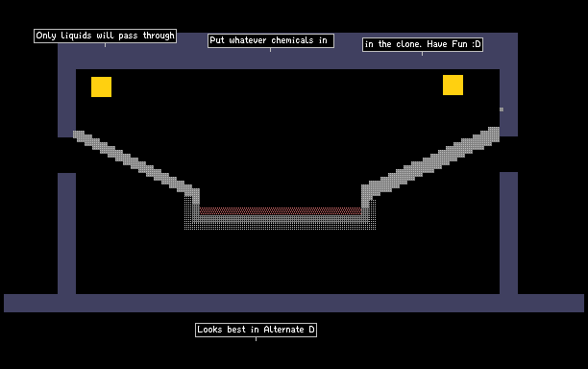The image size is (588, 369).
Task: Click the 'in the clone. Have Fun :D' sign
Action: point(423,44)
